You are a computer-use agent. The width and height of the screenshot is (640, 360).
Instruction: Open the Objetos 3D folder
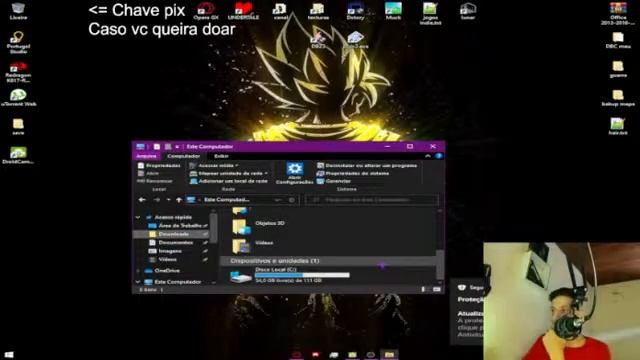(x=258, y=226)
